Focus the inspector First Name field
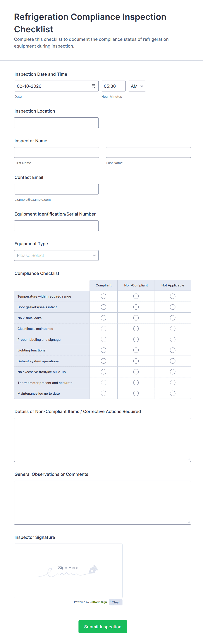The image size is (203, 644). [57, 152]
